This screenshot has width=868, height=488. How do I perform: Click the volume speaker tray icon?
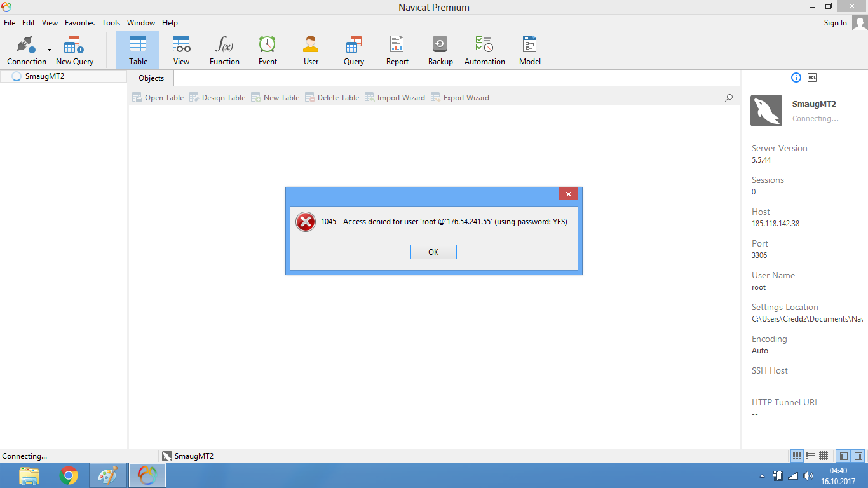(x=808, y=476)
